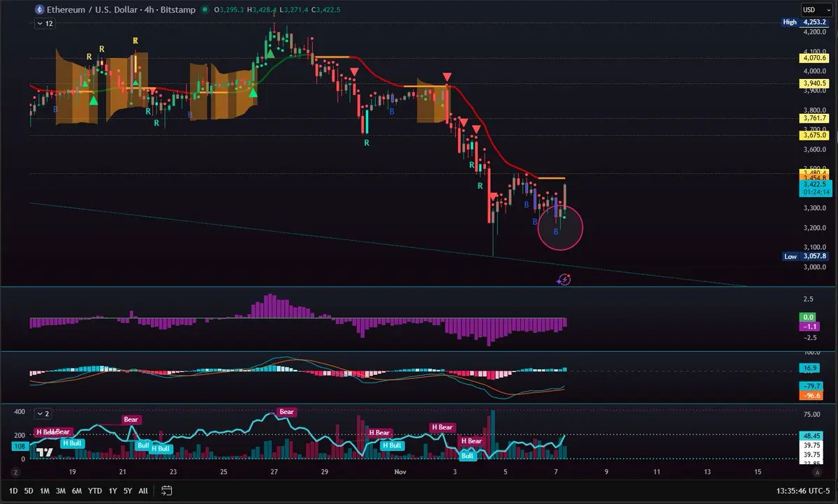Toggle auto scale A button on price axis
Image resolution: width=838 pixels, height=504 pixels.
(817, 472)
